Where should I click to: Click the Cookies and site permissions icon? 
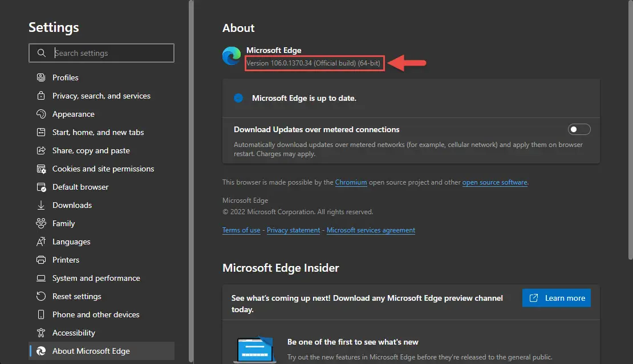(x=41, y=169)
